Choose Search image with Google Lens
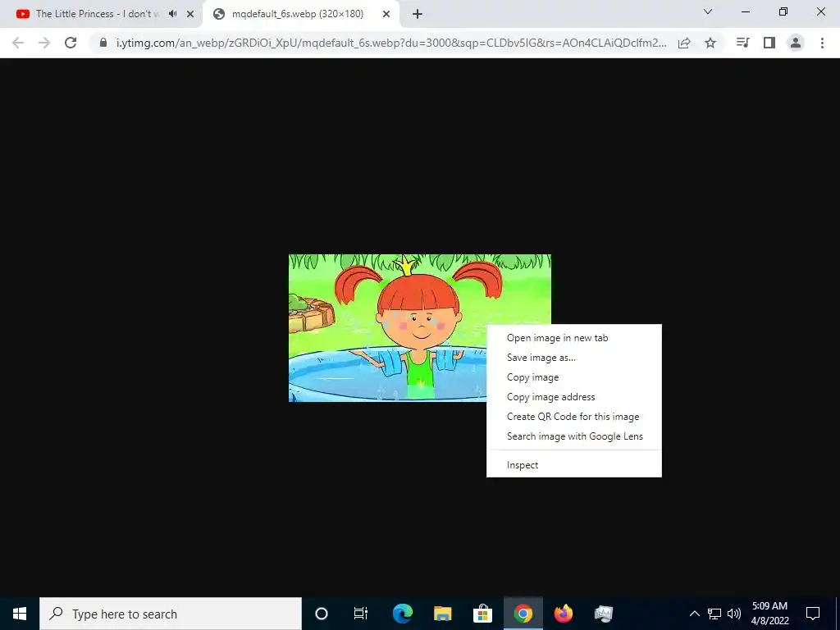Image resolution: width=840 pixels, height=630 pixels. [x=573, y=436]
